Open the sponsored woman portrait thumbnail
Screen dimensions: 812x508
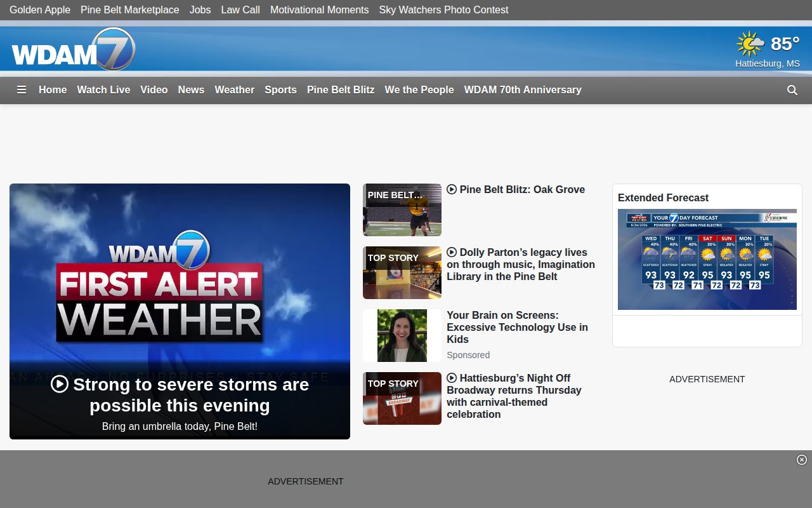[402, 336]
